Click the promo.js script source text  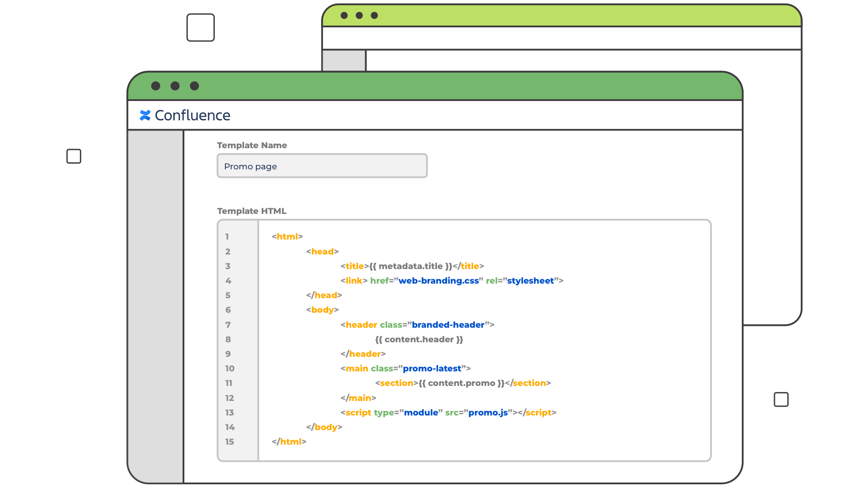point(488,413)
